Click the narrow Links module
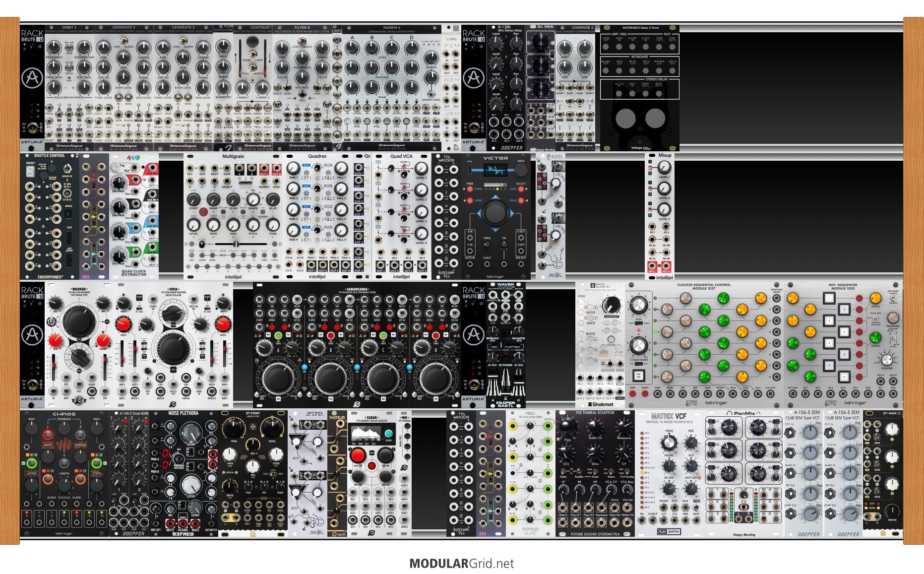 coord(451,88)
